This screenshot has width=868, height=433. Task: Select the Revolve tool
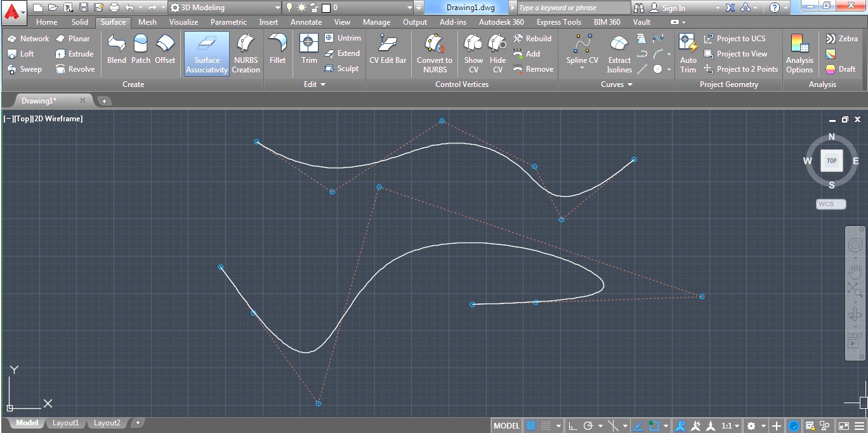click(75, 69)
